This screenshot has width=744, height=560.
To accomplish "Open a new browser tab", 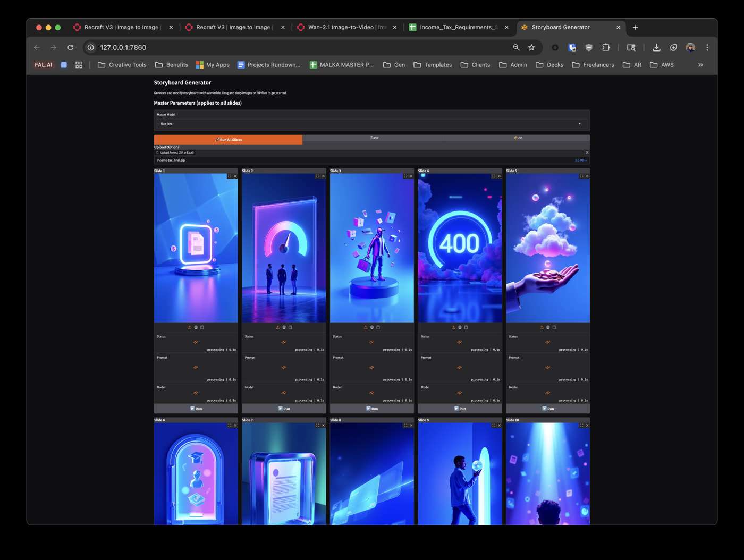I will (x=635, y=27).
